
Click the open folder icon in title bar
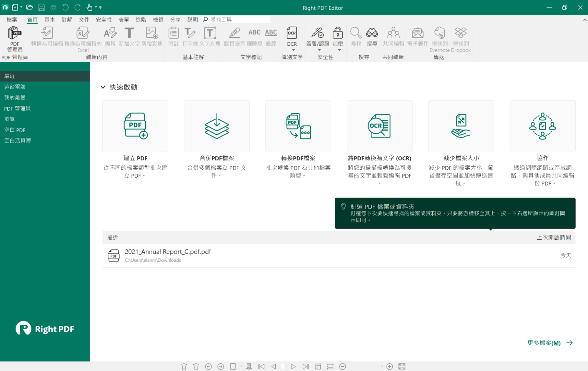tap(29, 7)
